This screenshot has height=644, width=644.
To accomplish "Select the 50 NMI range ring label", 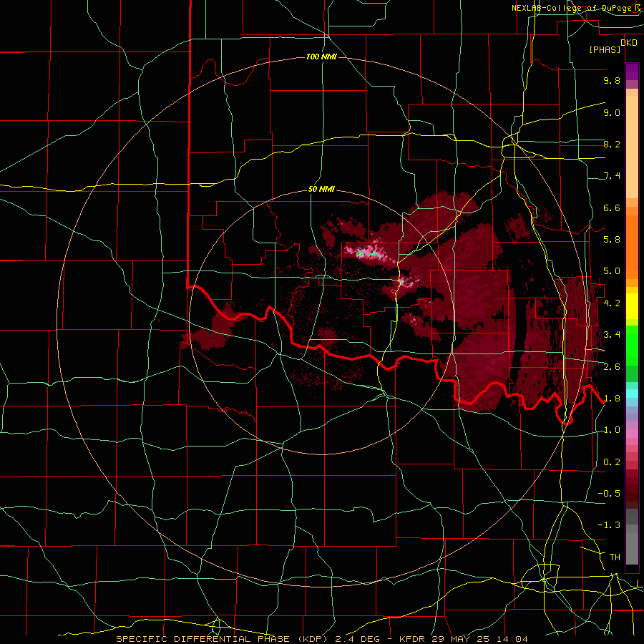I will pos(321,190).
